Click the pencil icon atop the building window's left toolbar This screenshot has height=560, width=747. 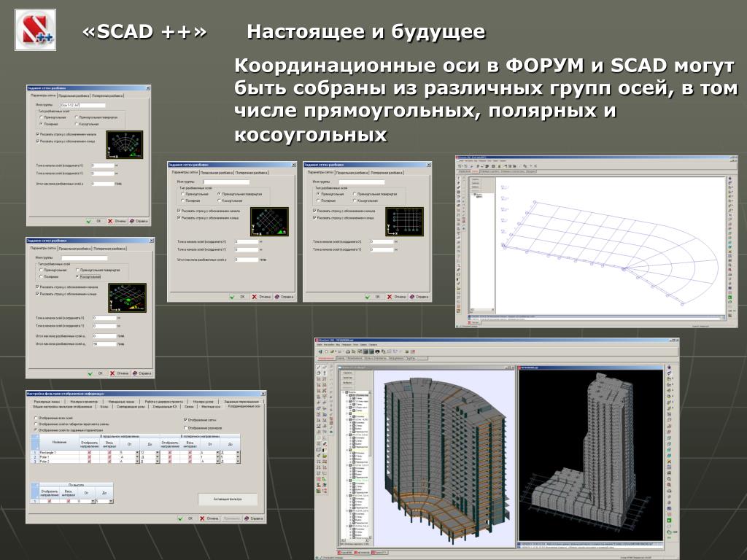(x=319, y=367)
